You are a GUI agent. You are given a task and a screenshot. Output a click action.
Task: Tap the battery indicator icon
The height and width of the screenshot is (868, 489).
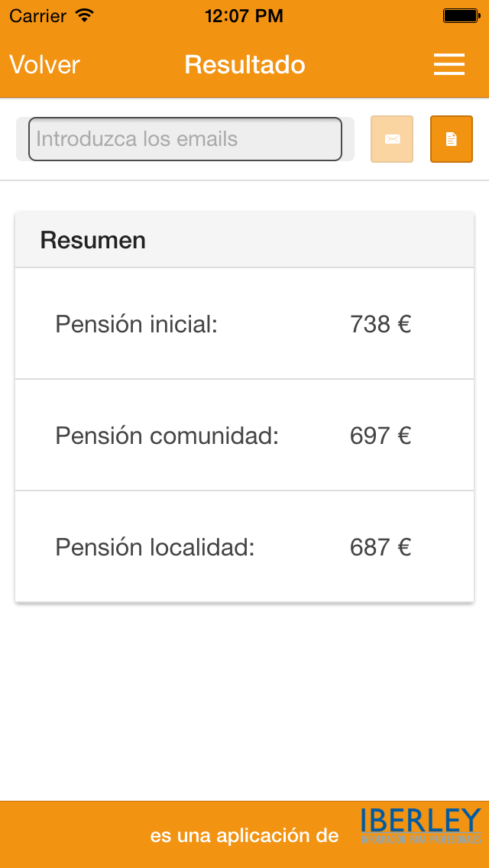[x=459, y=15]
